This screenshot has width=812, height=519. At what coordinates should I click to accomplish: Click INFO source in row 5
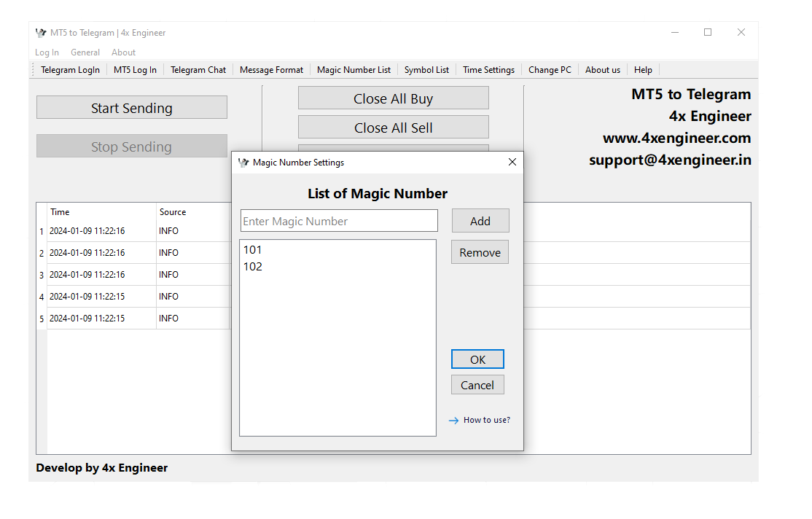pyautogui.click(x=169, y=318)
